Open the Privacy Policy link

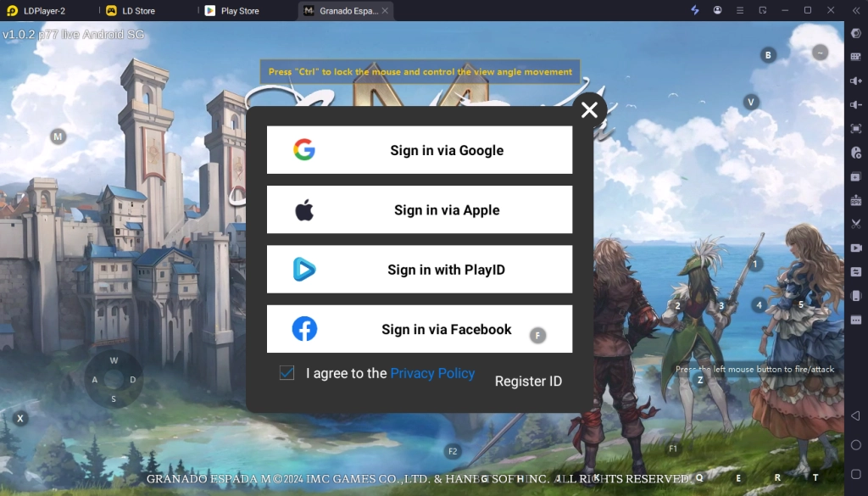tap(432, 373)
